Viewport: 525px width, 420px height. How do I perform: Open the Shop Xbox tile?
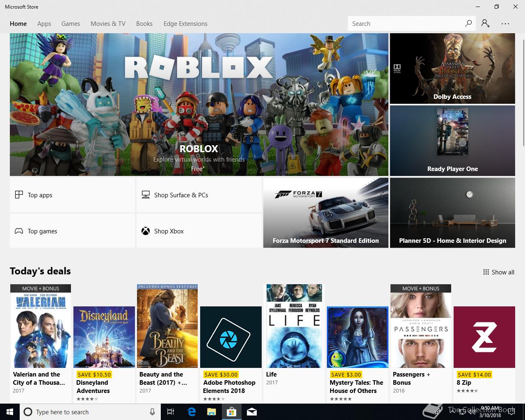pyautogui.click(x=199, y=231)
